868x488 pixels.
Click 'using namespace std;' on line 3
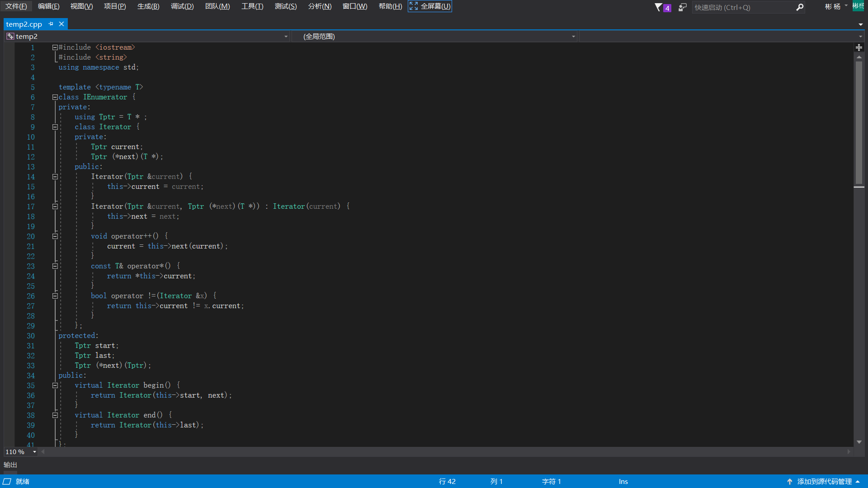tap(99, 67)
